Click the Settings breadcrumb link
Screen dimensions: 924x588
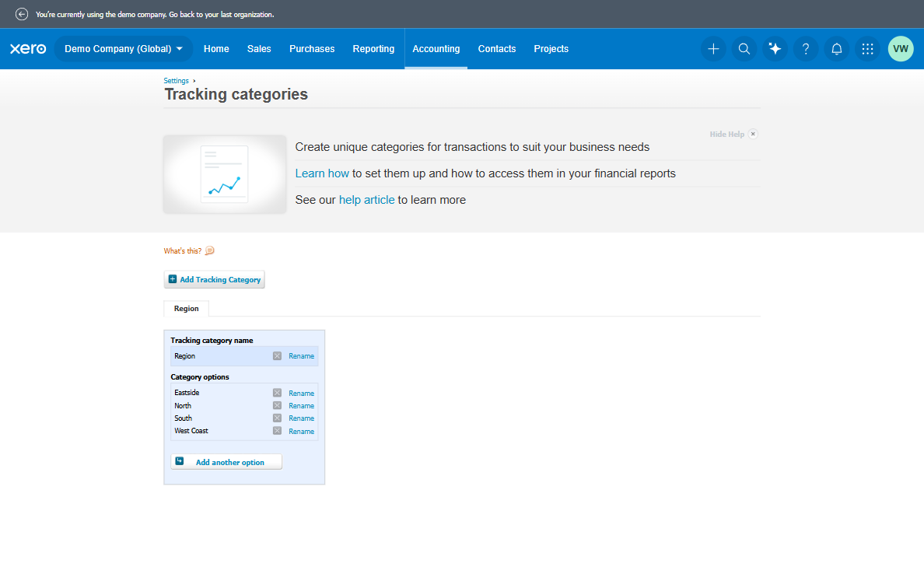(177, 81)
